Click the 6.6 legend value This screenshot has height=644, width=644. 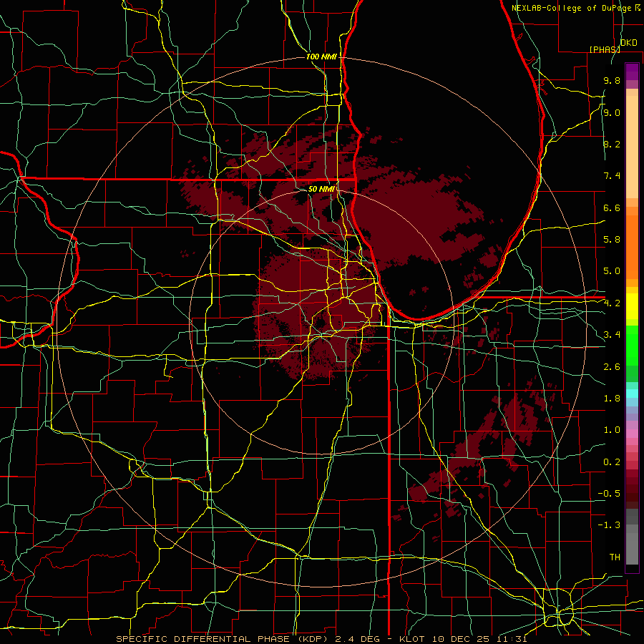(612, 208)
